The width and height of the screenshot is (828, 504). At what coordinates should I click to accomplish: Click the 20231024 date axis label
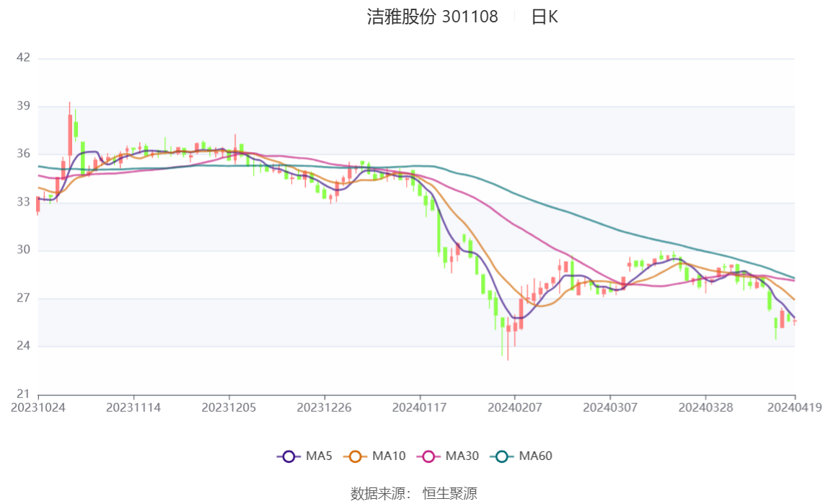click(x=38, y=408)
